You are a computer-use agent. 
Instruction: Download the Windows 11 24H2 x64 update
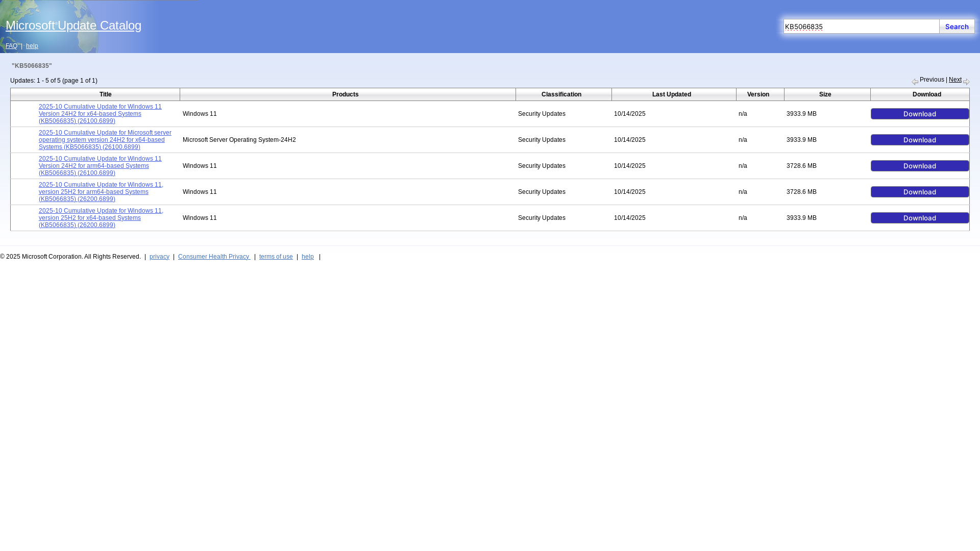click(920, 114)
